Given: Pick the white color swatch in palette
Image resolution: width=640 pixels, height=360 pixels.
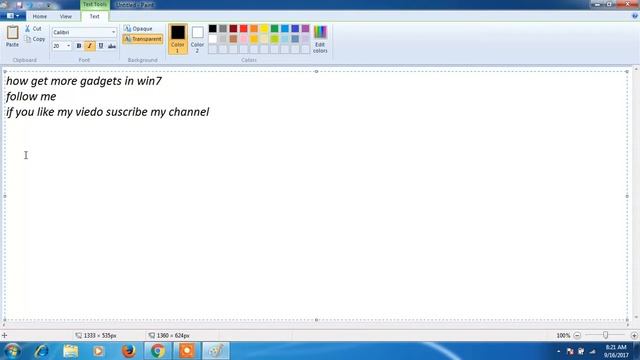Looking at the screenshot, I should point(213,39).
